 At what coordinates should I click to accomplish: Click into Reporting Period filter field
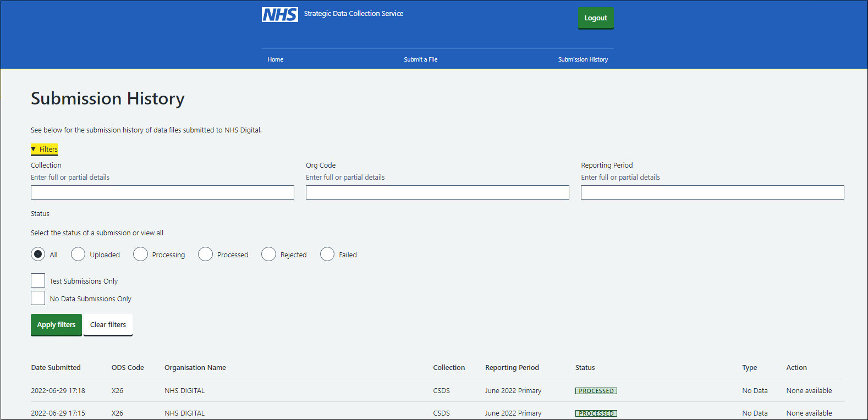coord(712,192)
